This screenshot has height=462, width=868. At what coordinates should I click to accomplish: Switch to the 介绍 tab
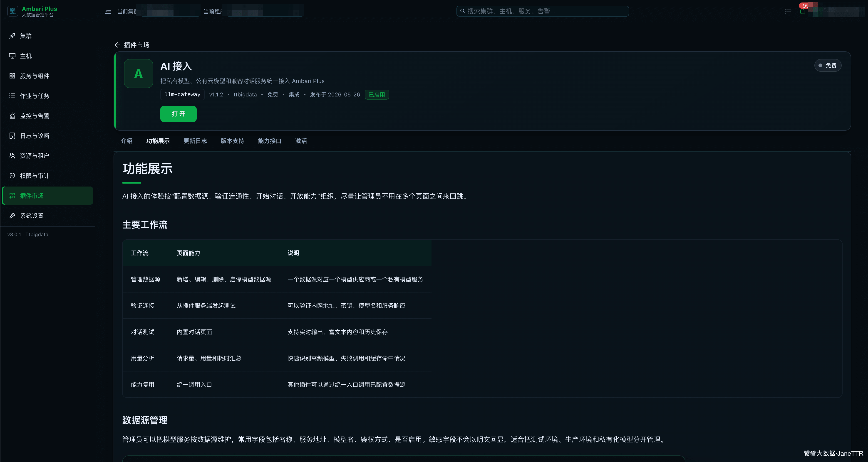(x=127, y=141)
